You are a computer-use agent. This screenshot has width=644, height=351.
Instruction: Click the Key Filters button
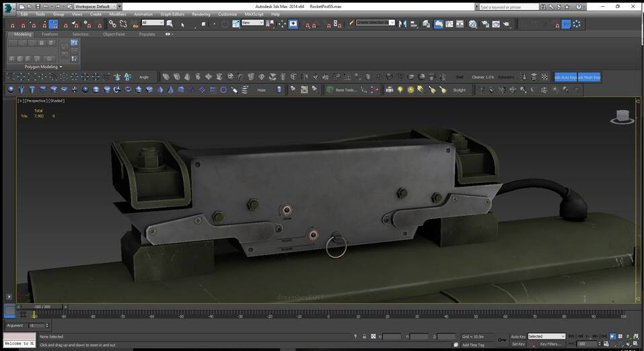(550, 344)
